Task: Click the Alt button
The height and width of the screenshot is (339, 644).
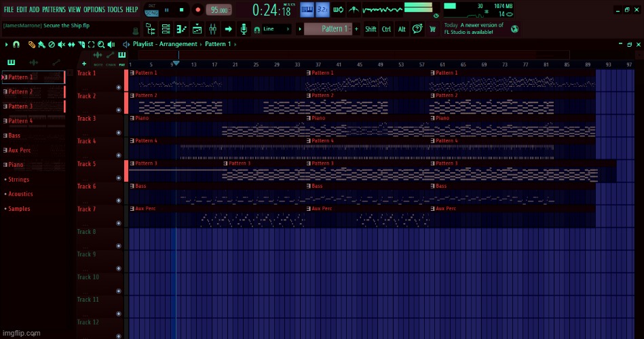Action: click(402, 29)
